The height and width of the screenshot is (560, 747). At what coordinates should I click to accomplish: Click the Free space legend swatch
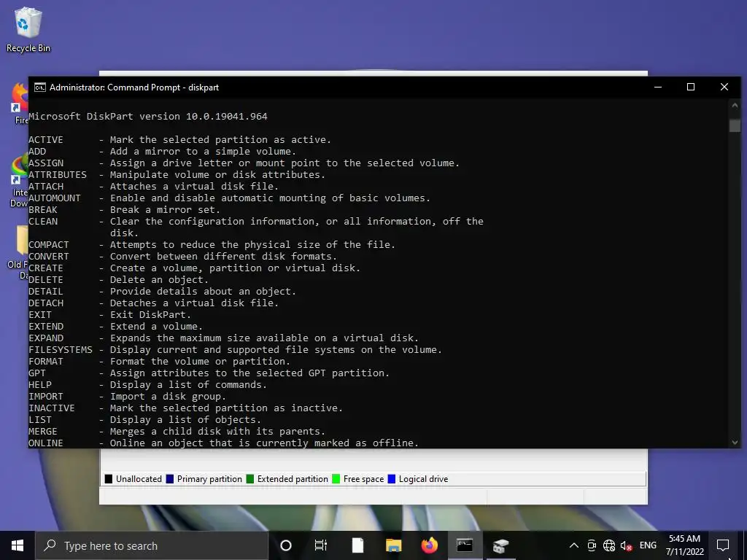coord(336,479)
